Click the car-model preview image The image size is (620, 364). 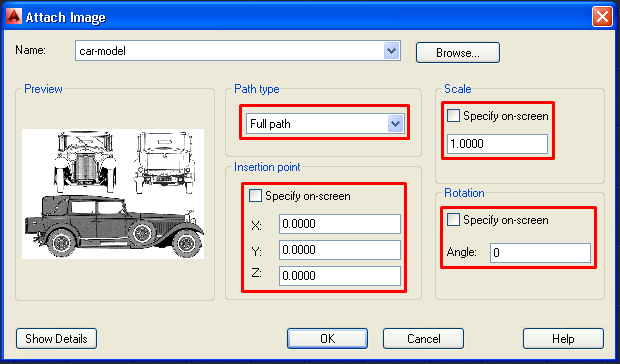coord(113,194)
